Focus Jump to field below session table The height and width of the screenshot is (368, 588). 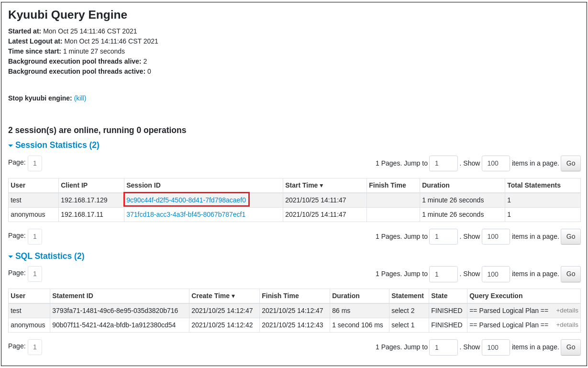pos(444,236)
